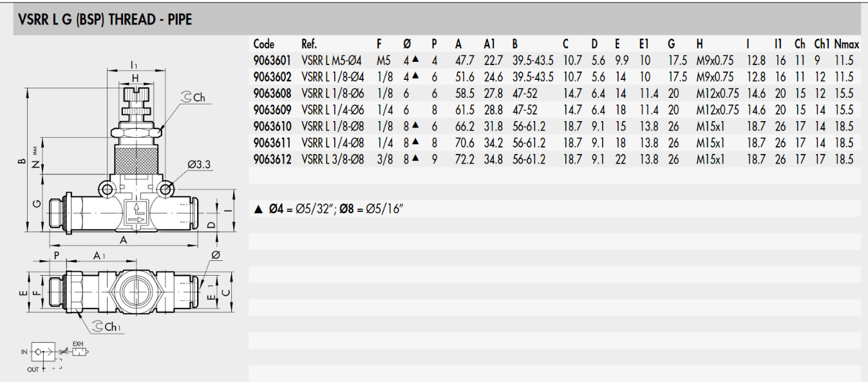Click the Ref. column header
The height and width of the screenshot is (382, 868).
(310, 44)
